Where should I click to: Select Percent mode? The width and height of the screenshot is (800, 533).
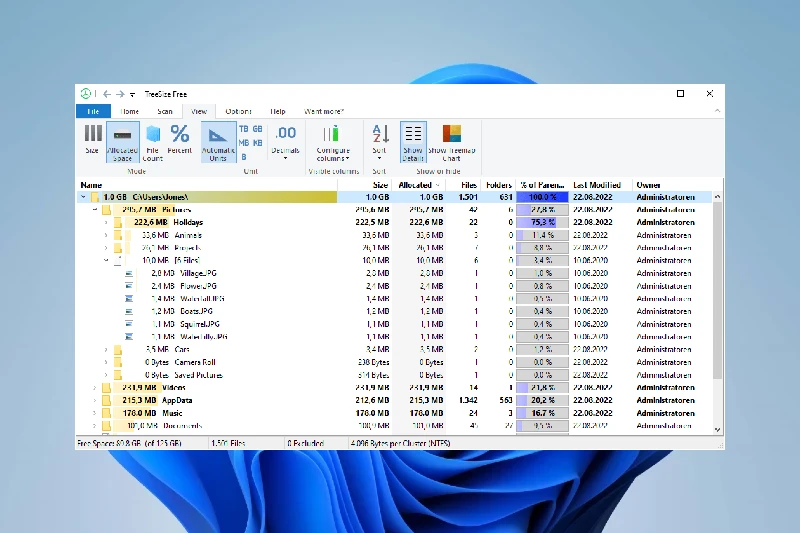180,139
